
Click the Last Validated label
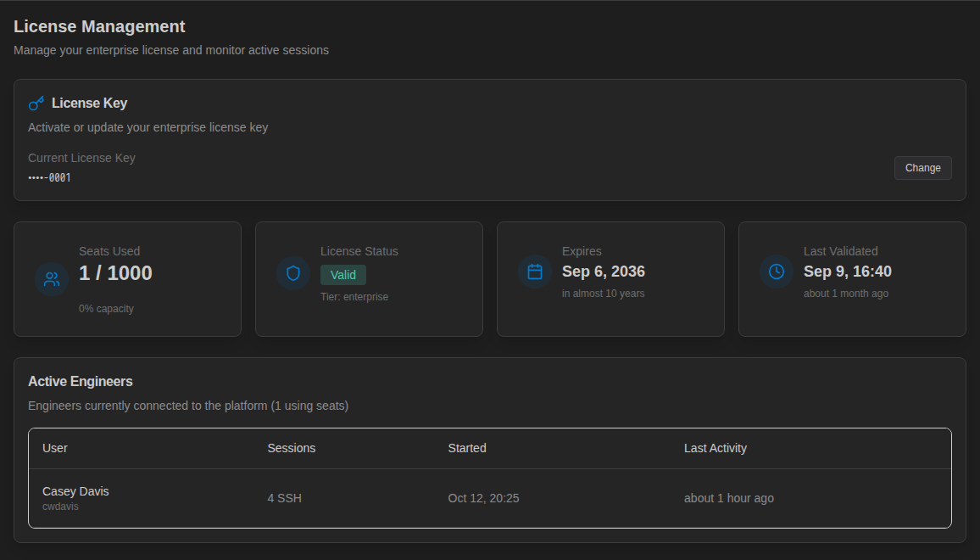coord(841,251)
